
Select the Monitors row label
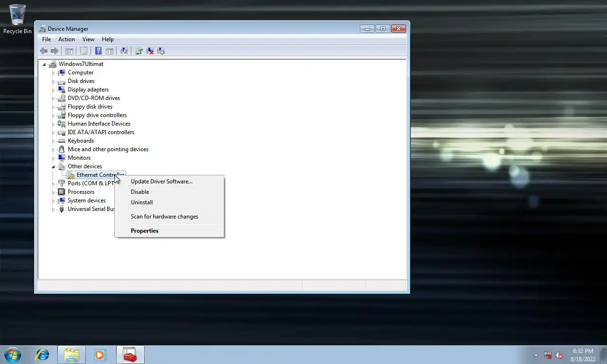pos(79,158)
